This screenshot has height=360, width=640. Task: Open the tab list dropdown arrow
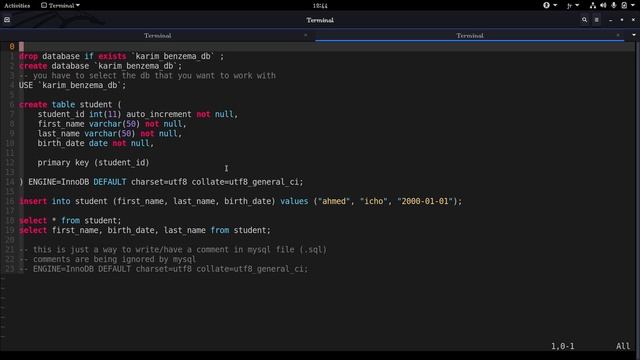634,36
